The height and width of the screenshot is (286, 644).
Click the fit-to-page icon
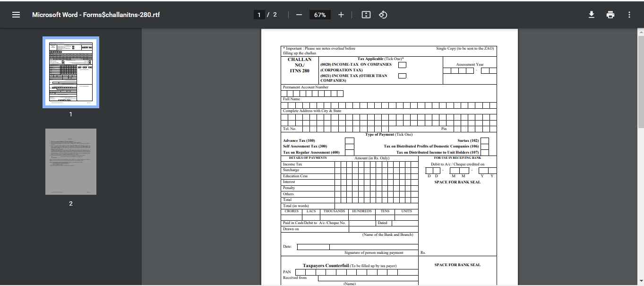[x=365, y=15]
